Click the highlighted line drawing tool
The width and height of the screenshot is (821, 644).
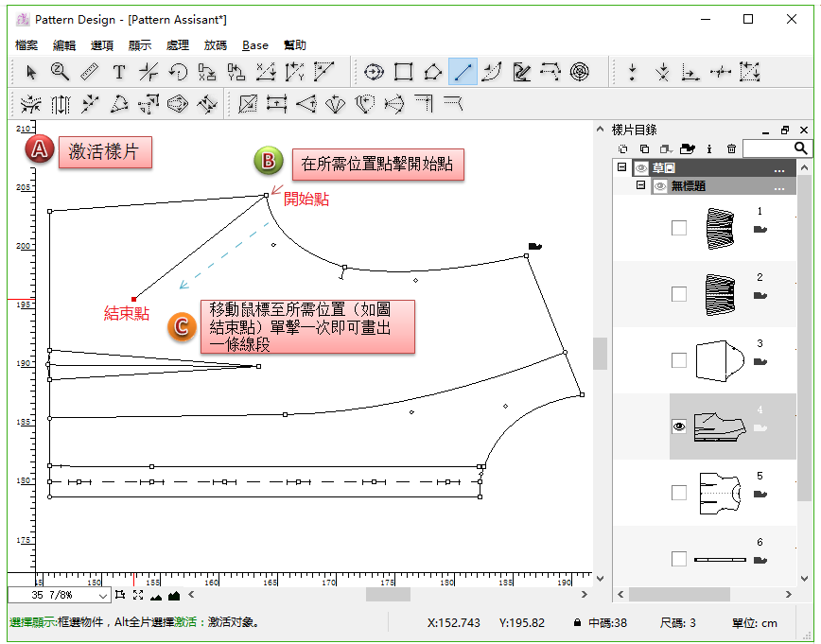pyautogui.click(x=463, y=72)
